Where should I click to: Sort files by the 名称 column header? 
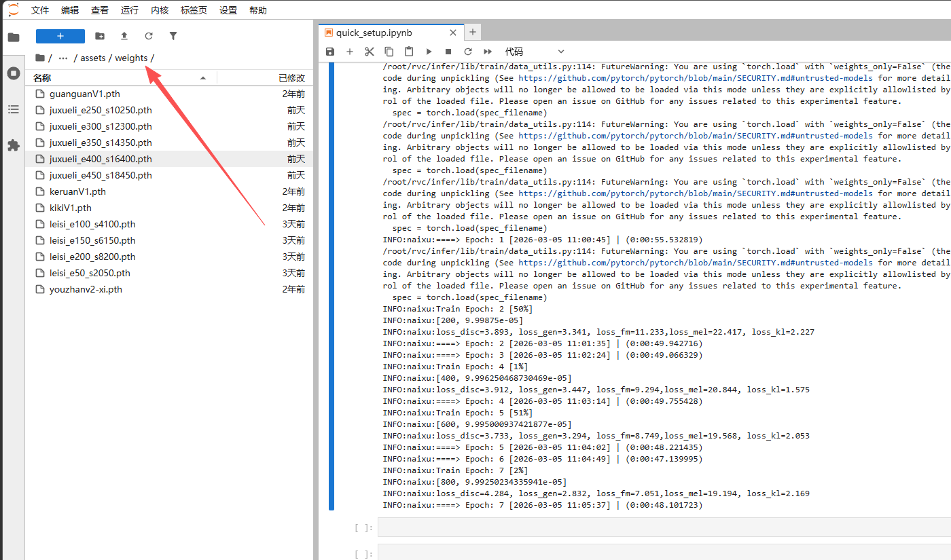[x=121, y=78]
